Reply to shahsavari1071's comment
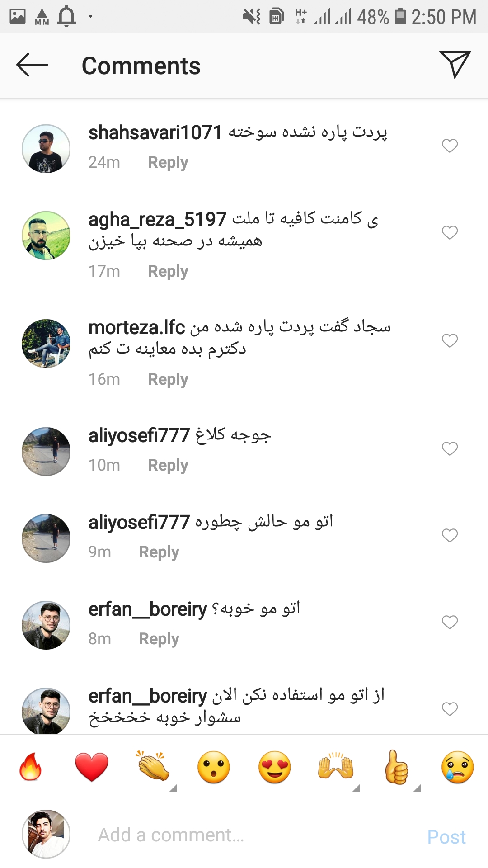This screenshot has height=868, width=488. click(168, 162)
